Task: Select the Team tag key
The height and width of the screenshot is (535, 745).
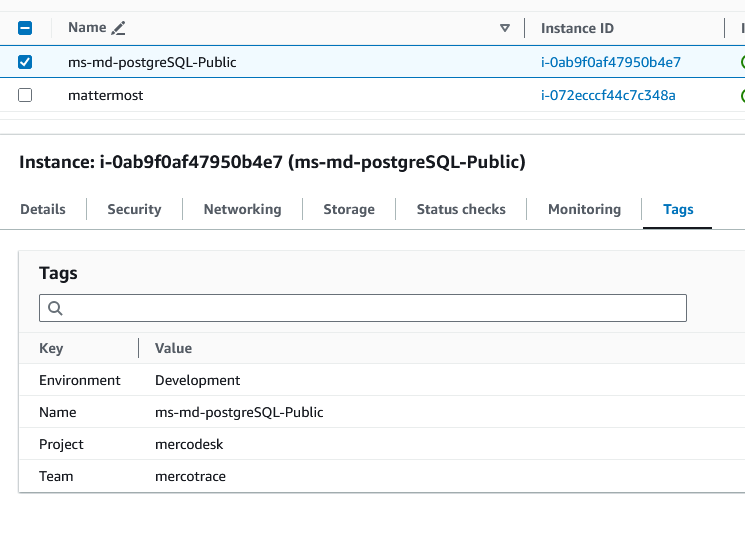Action: pyautogui.click(x=56, y=476)
